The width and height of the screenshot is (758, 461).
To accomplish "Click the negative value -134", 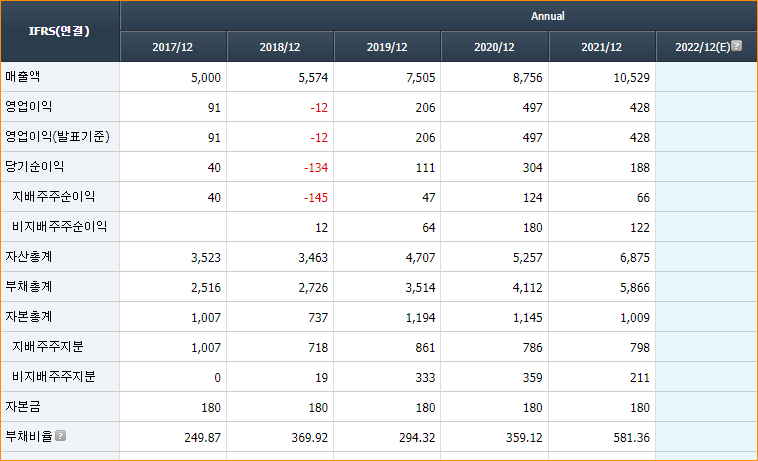I will 316,168.
